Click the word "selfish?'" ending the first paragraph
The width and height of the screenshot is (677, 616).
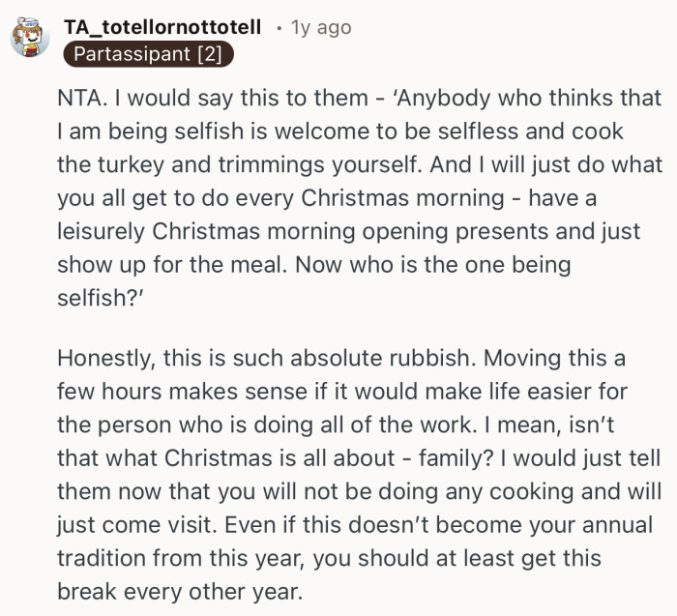(96, 296)
